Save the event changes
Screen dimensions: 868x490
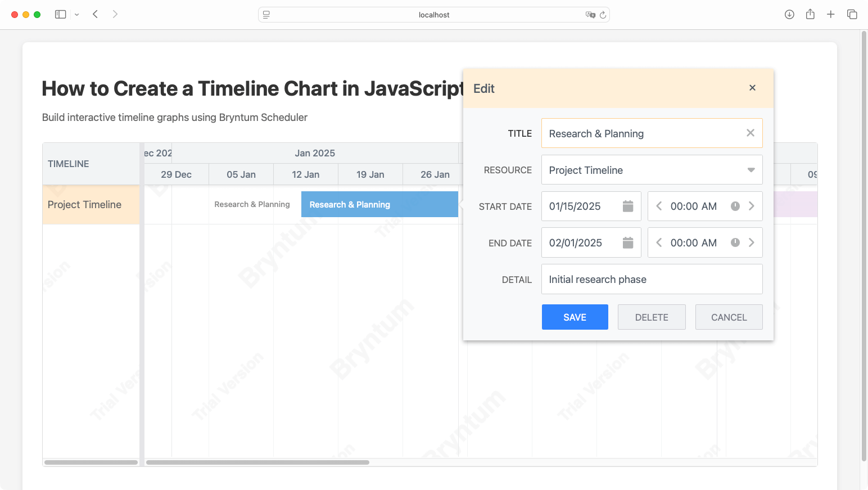tap(575, 317)
